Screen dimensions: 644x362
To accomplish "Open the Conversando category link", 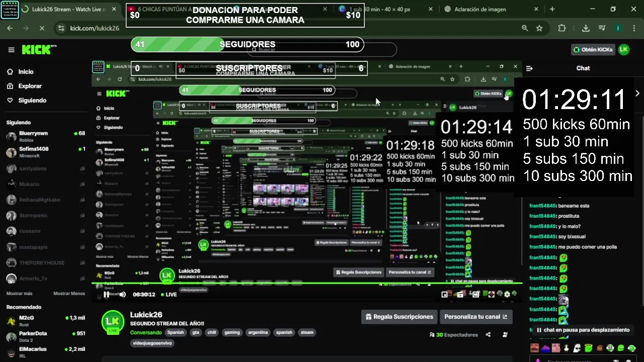I will (146, 332).
